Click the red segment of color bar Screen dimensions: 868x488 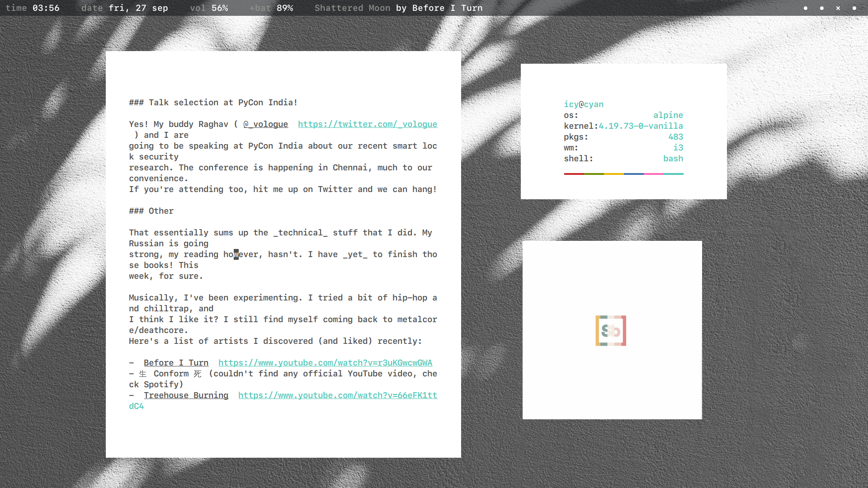(x=574, y=174)
